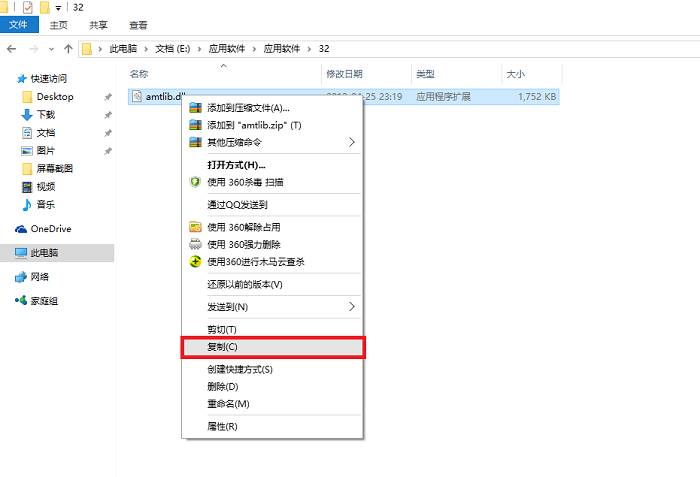Click the green icon beside 360木马云查杀
The height and width of the screenshot is (477, 700).
[x=196, y=262]
